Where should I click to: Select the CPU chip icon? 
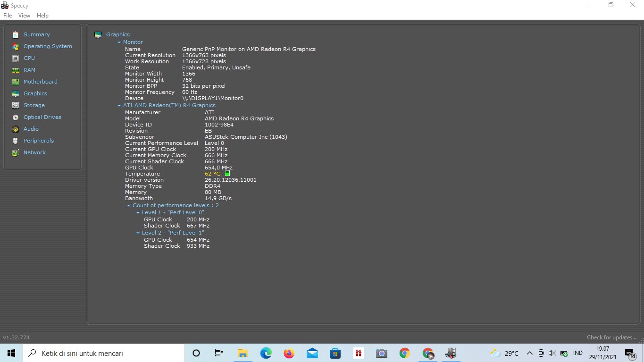pos(16,58)
